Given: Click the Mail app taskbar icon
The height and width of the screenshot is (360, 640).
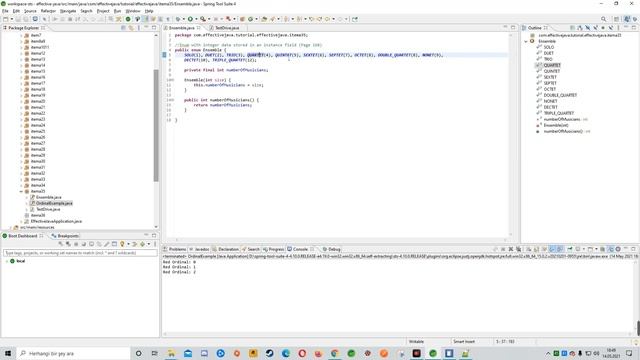Looking at the screenshot, I should [x=188, y=353].
